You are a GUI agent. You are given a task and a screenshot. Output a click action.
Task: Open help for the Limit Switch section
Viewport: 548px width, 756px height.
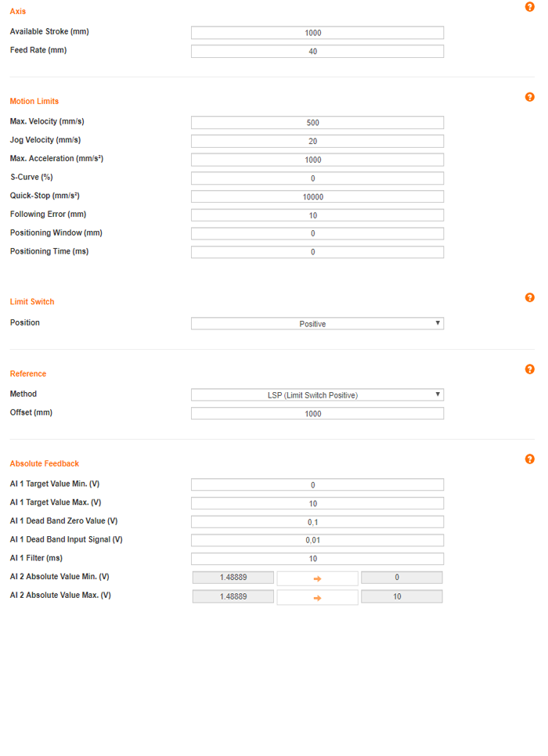point(530,297)
